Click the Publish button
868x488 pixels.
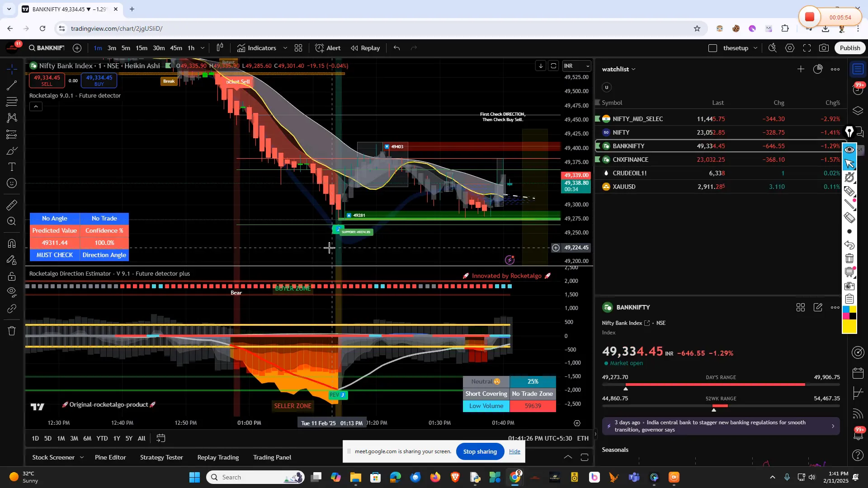coord(849,47)
